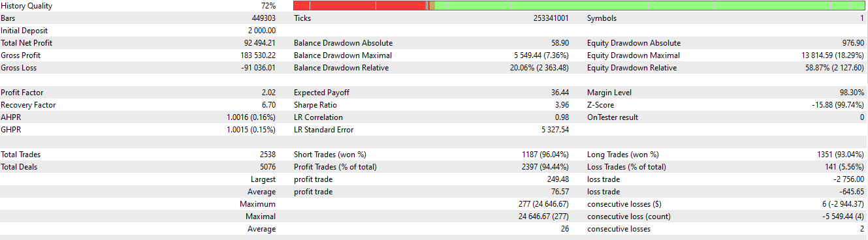This screenshot has width=868, height=240.
Task: Click the Recovery Factor label
Action: pyautogui.click(x=28, y=105)
